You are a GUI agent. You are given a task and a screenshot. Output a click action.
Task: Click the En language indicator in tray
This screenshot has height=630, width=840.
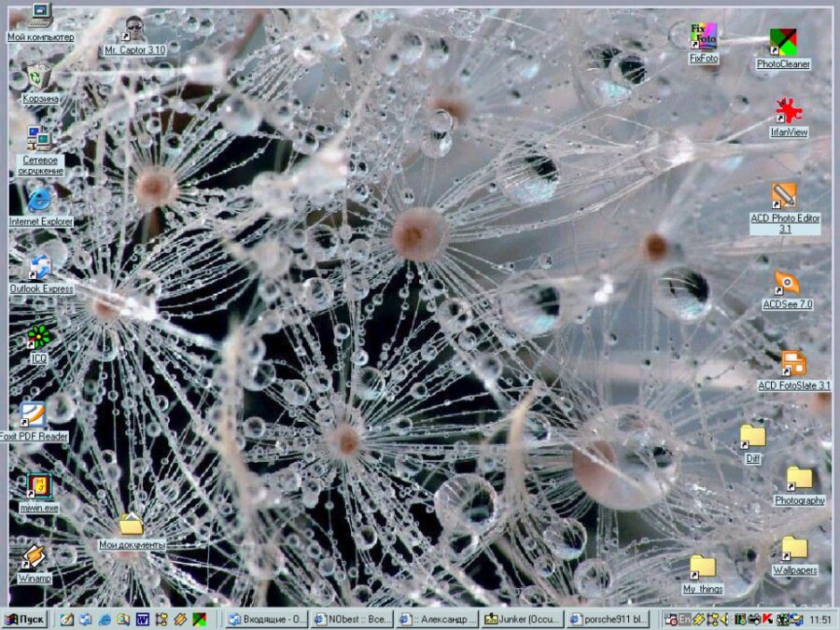pyautogui.click(x=685, y=620)
